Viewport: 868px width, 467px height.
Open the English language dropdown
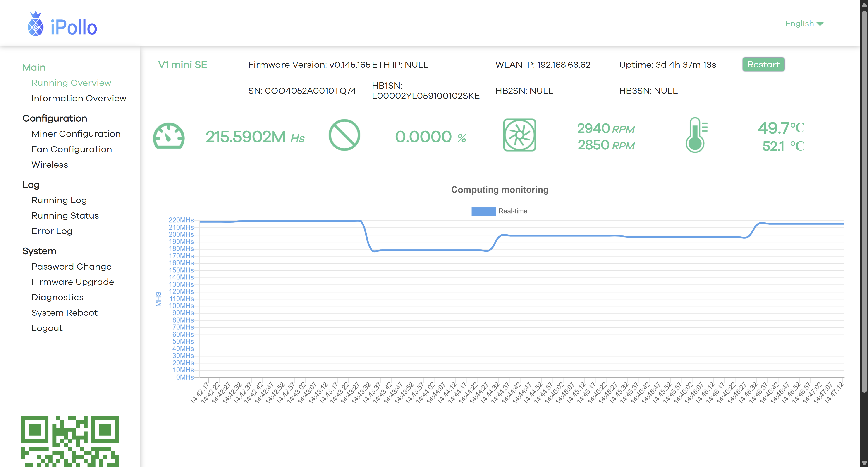point(799,24)
